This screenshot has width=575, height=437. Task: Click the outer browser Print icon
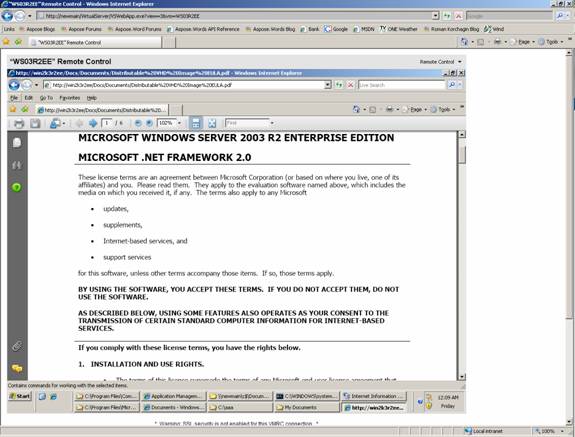(497, 42)
